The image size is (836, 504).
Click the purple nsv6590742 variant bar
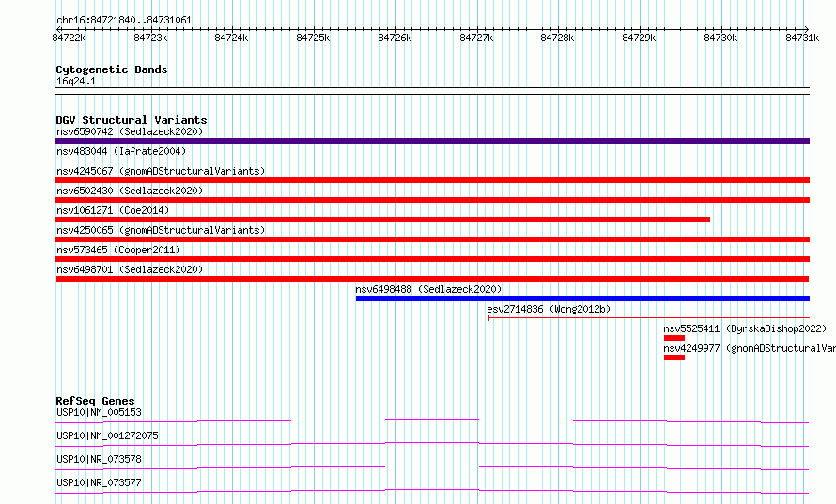[x=432, y=141]
